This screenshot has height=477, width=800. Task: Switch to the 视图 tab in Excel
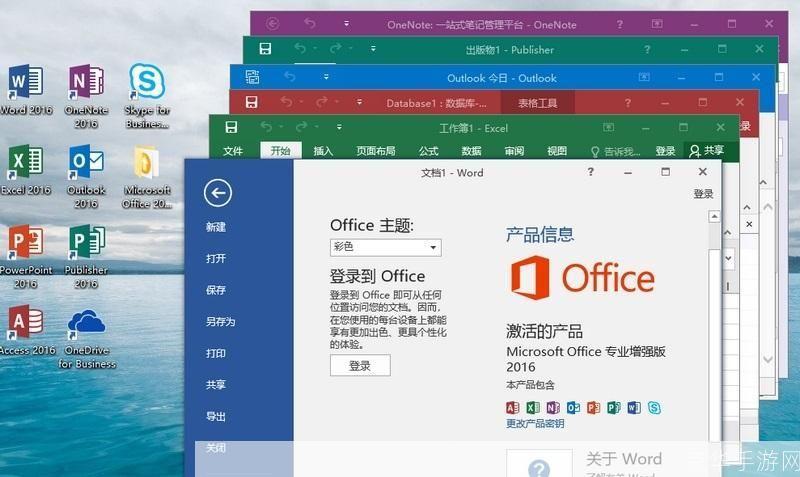pos(557,151)
